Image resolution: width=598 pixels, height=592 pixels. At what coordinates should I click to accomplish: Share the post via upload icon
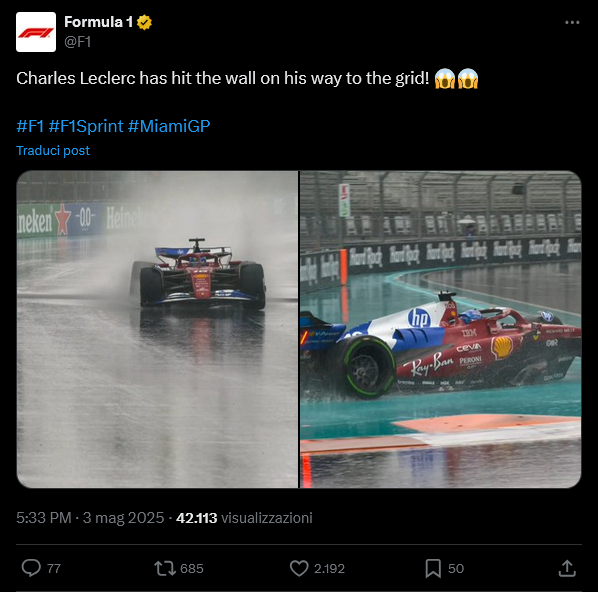point(567,568)
